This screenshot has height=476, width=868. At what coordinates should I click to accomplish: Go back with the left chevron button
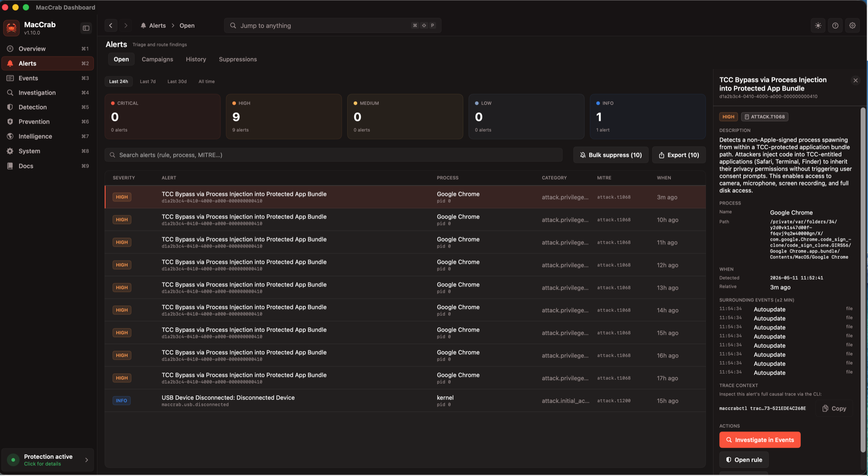coord(111,26)
